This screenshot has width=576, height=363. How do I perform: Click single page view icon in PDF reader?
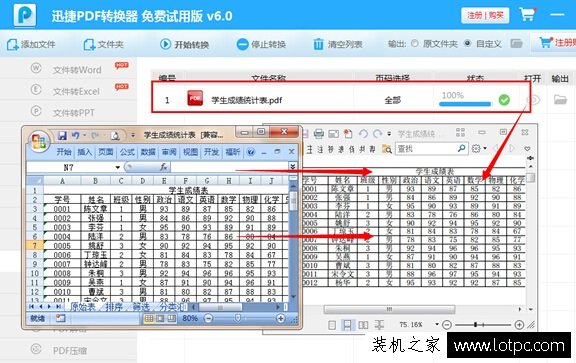(332, 325)
